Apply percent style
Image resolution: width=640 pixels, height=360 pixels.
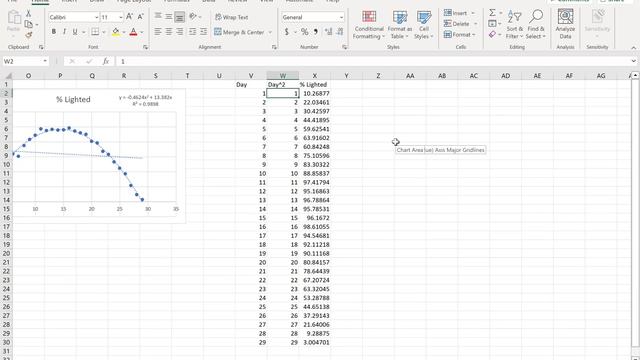304,32
